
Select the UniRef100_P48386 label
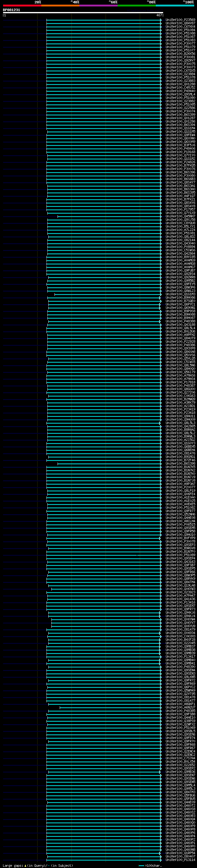coord(180,345)
